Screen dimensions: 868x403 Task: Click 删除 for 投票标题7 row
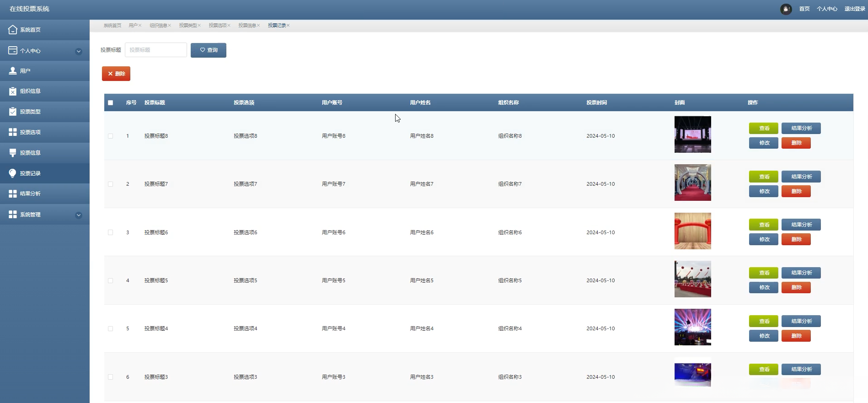[x=796, y=191]
